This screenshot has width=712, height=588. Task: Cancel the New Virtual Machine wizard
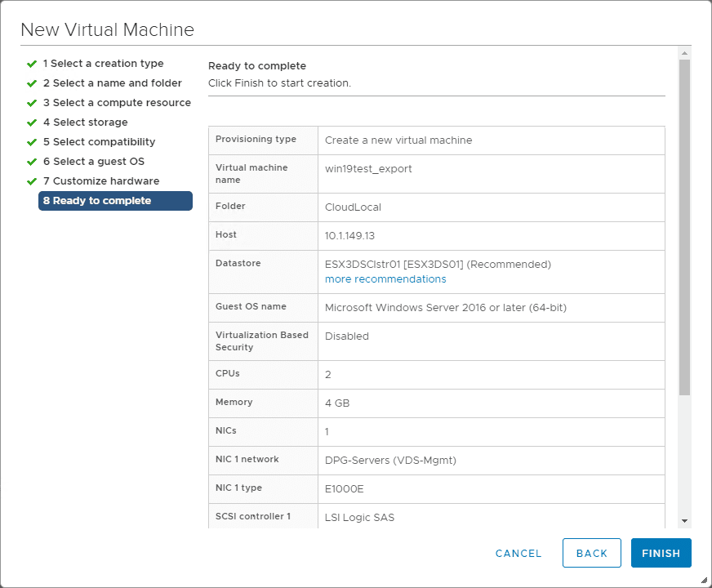pos(518,553)
